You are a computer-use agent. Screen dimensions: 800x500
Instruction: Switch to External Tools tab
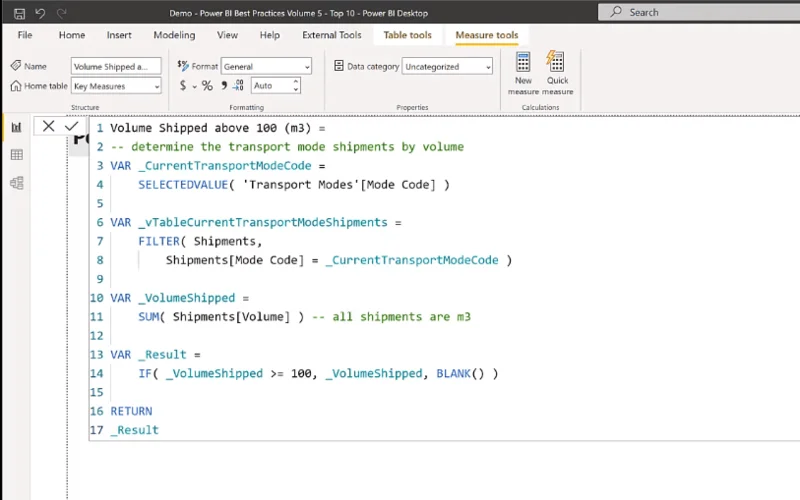click(x=332, y=35)
